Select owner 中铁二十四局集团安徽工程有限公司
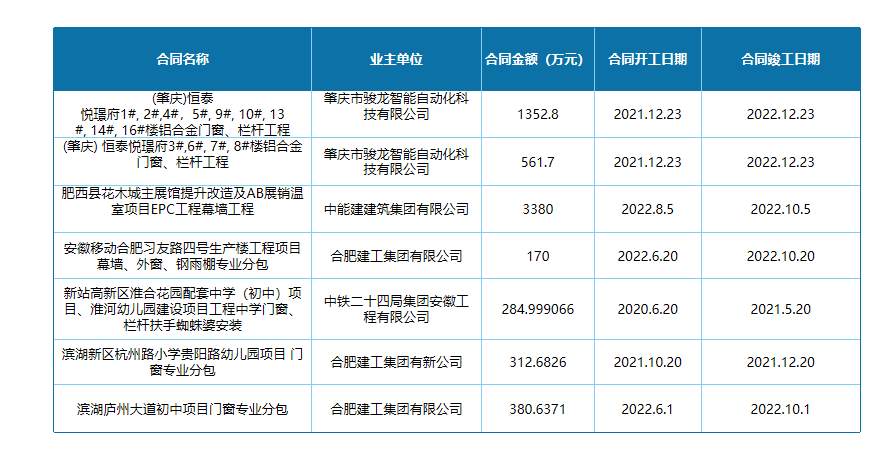 click(396, 309)
